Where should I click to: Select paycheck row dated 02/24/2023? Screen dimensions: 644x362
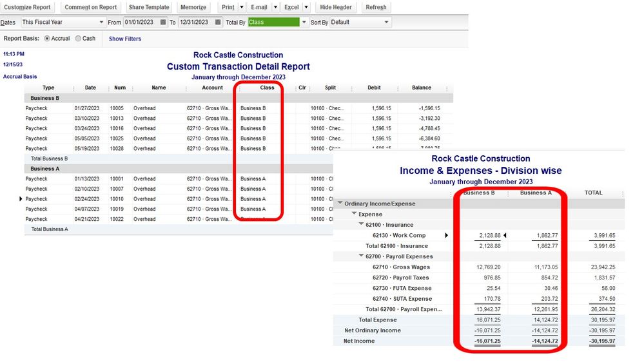[179, 199]
